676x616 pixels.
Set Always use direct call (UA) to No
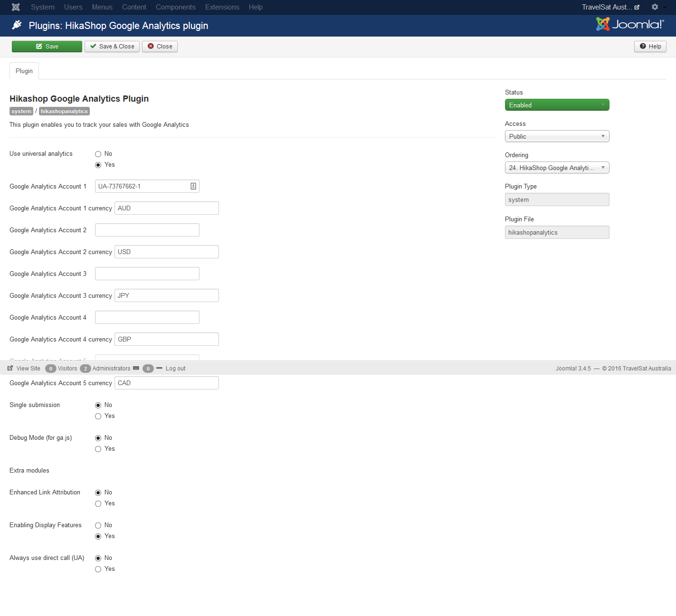[98, 558]
